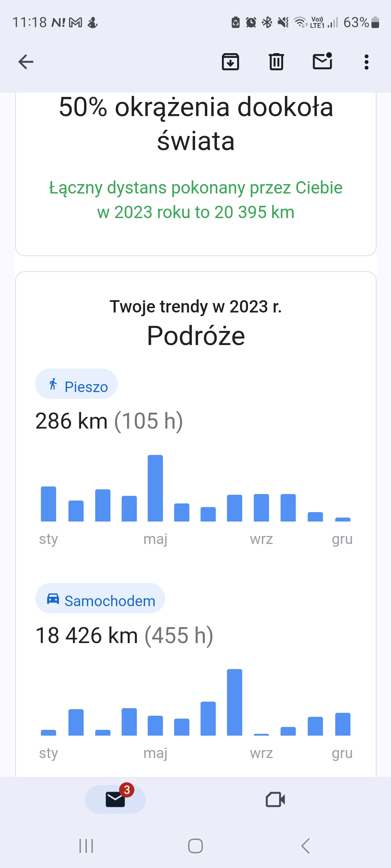Tap the green total distance text
This screenshot has height=868, width=391.
(195, 200)
